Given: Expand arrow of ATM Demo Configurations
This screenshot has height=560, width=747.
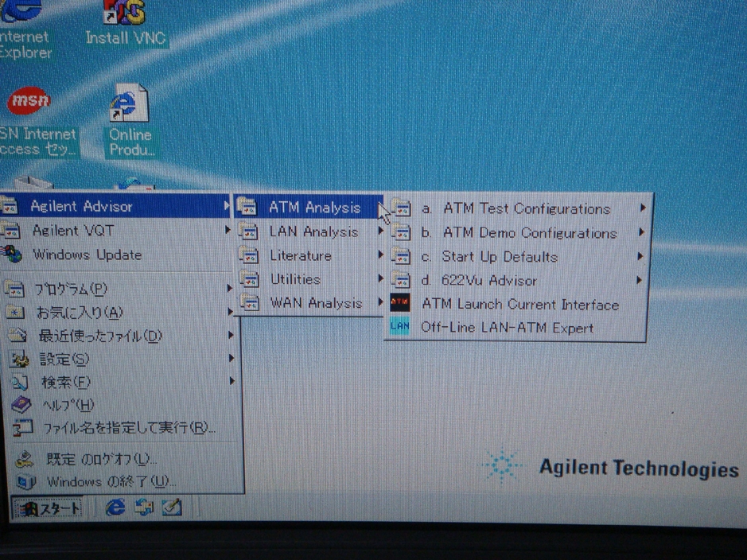Looking at the screenshot, I should (x=642, y=232).
